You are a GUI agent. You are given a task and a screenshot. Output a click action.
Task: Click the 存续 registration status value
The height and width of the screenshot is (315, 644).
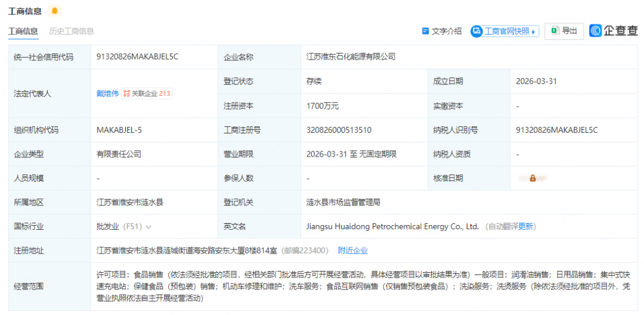[314, 81]
